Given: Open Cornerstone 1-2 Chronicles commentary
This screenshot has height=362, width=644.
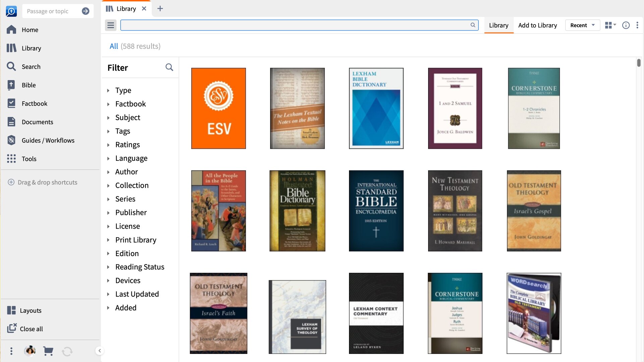Looking at the screenshot, I should (534, 108).
